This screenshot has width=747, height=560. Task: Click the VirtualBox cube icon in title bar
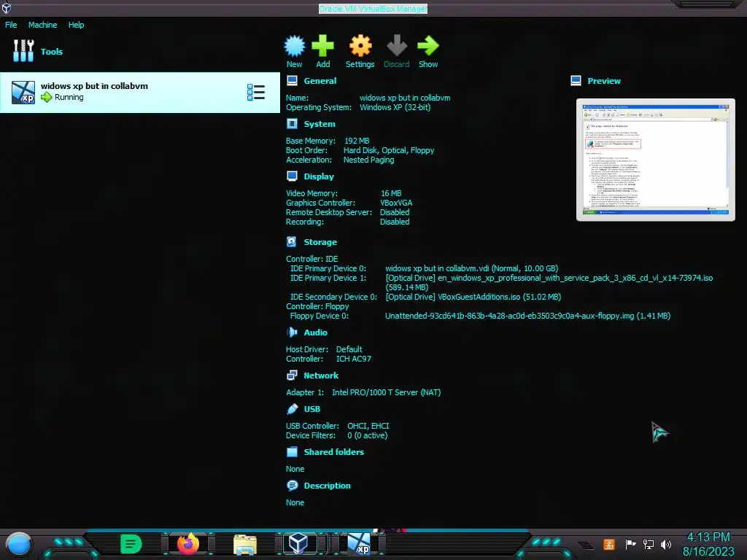(x=6, y=7)
